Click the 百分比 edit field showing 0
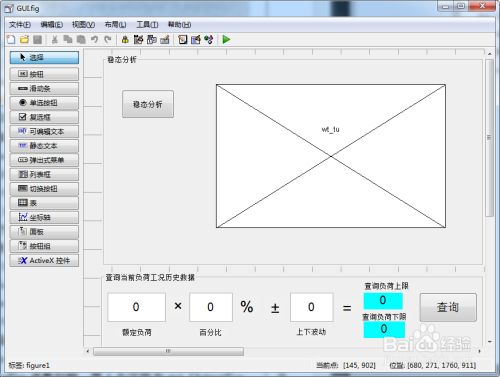Screen dimensions: 500x377 click(x=211, y=307)
